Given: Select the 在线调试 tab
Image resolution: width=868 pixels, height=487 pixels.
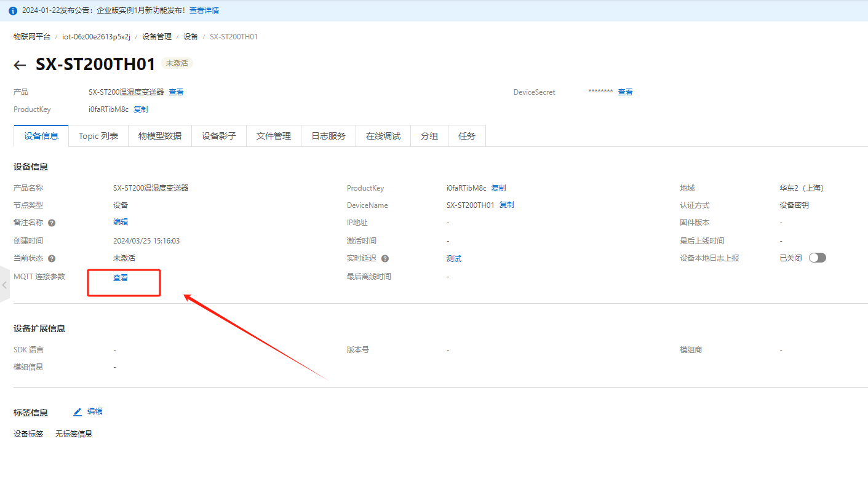Looking at the screenshot, I should click(x=383, y=136).
